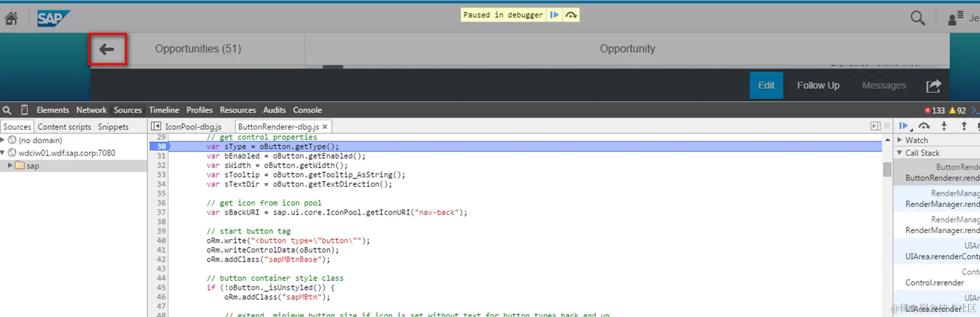Click the Opportunity page title
This screenshot has width=980, height=317.
627,49
